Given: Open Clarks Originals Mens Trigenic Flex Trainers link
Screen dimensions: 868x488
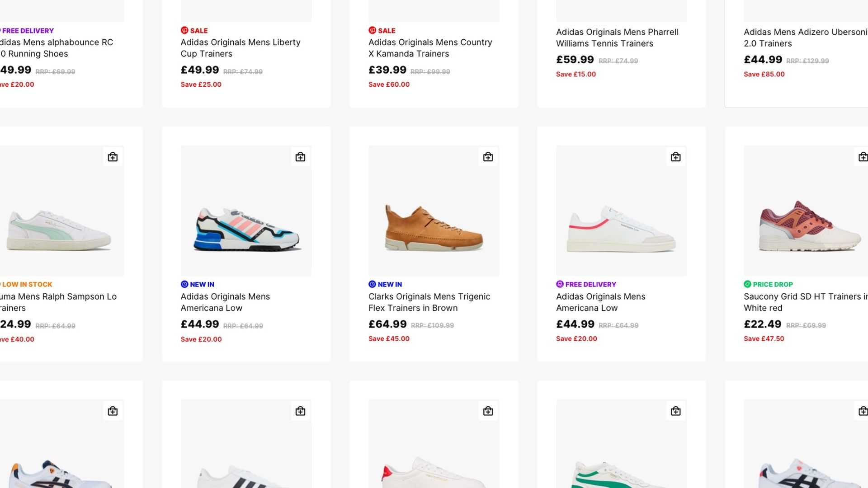Looking at the screenshot, I should (x=429, y=302).
